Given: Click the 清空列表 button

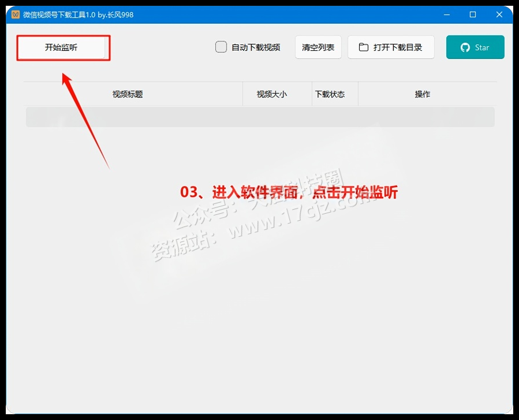Looking at the screenshot, I should pos(318,47).
